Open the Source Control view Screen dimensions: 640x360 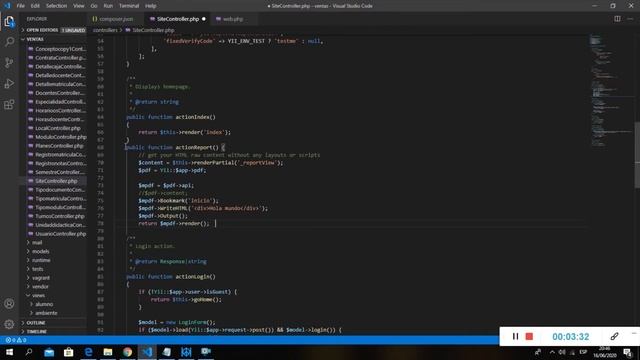(9, 62)
